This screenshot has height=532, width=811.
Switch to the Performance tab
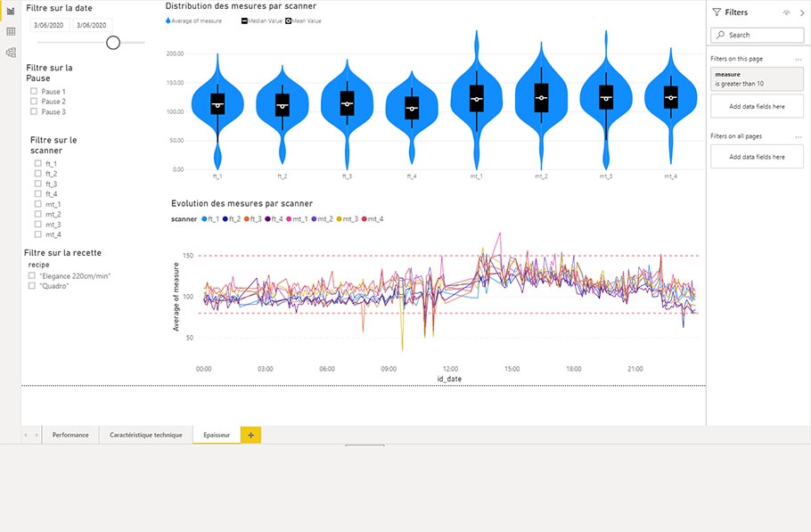[70, 435]
